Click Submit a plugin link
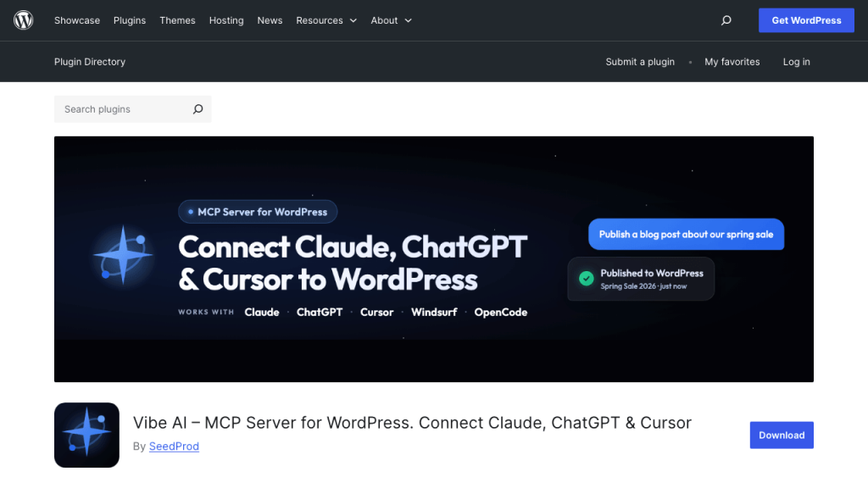 [640, 62]
